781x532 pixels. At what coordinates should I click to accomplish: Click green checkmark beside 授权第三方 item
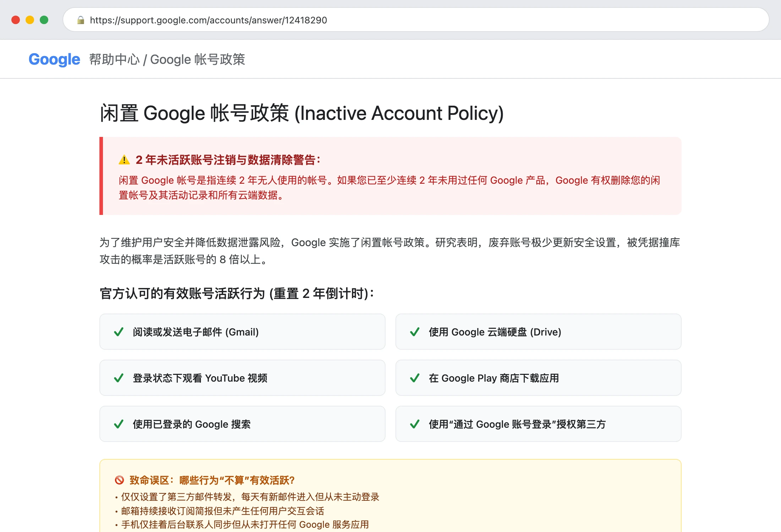click(x=415, y=424)
